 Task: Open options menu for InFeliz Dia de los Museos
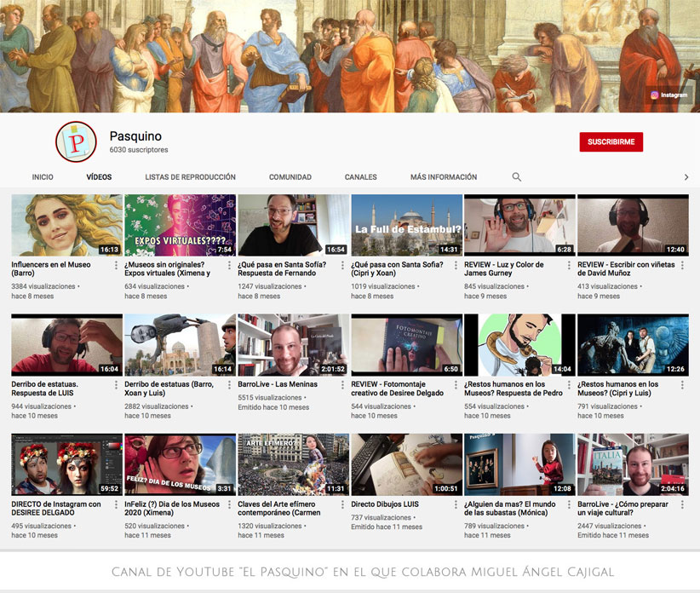[229, 504]
